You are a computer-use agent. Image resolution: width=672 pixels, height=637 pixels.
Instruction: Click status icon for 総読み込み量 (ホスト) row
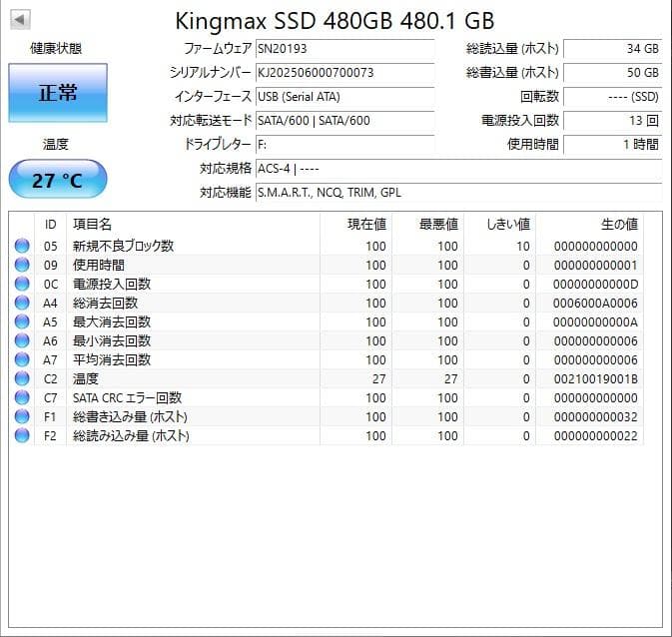tap(22, 435)
